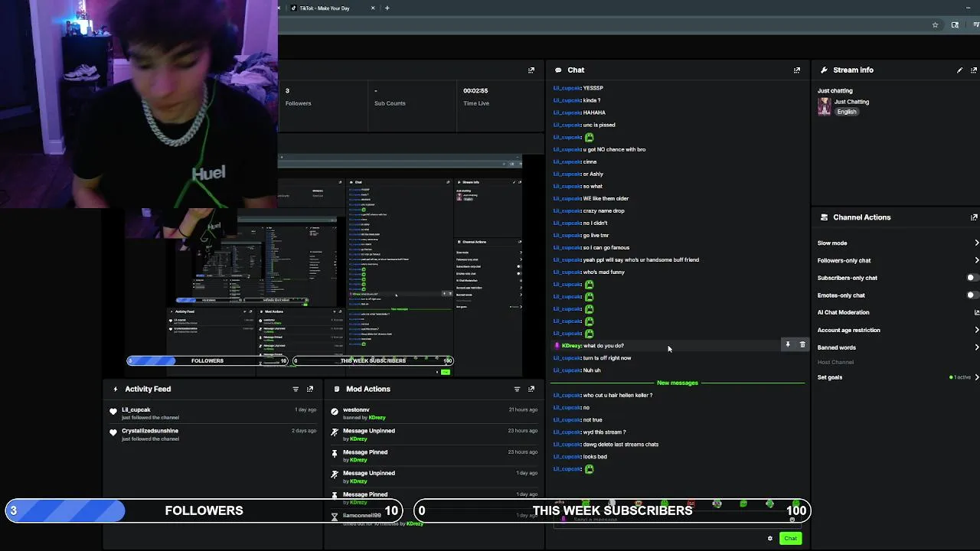Click chat message 'go live tmr'
The height and width of the screenshot is (551, 980).
[596, 235]
